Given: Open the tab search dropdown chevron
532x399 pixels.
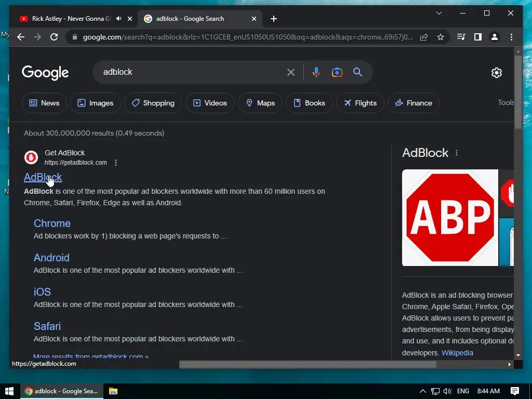Looking at the screenshot, I should [438, 13].
